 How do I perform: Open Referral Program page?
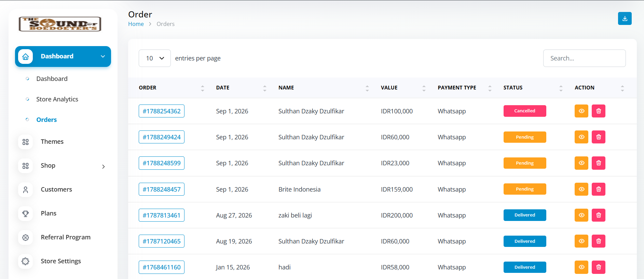pos(66,237)
